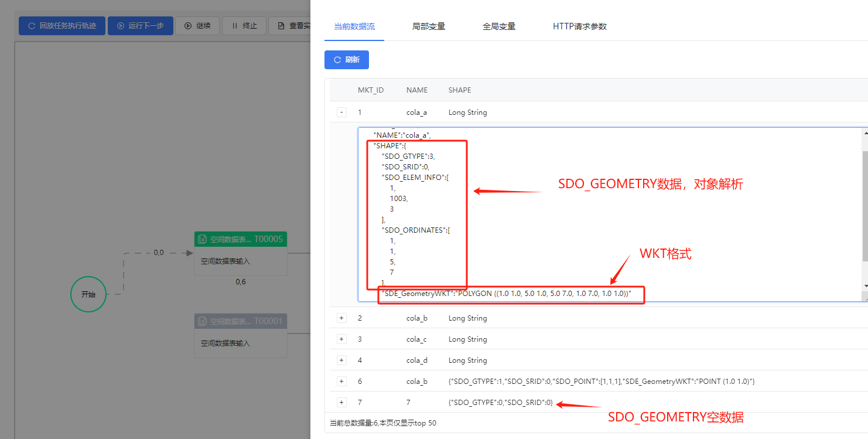The width and height of the screenshot is (868, 439).
Task: Switch to the global variables tab
Action: 499,26
